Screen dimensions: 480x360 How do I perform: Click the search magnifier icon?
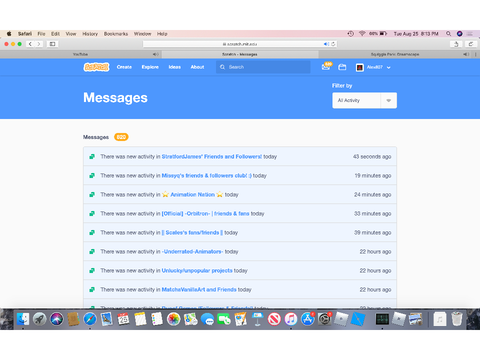(222, 67)
